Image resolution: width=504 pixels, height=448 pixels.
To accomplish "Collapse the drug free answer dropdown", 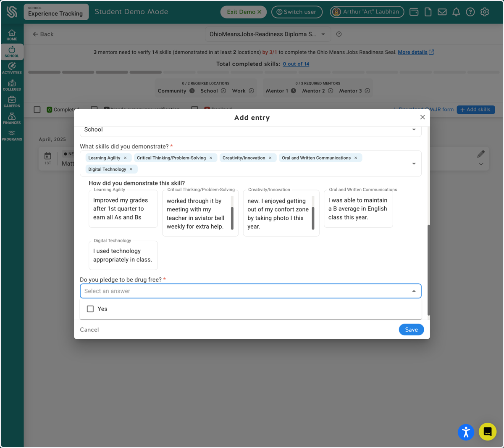I will (x=414, y=291).
